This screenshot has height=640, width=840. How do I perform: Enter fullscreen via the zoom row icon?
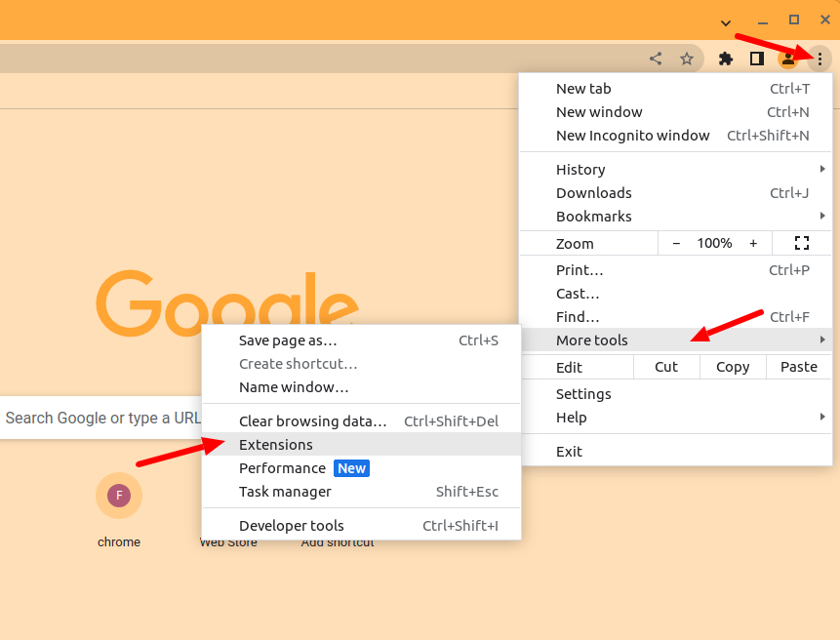pos(801,243)
